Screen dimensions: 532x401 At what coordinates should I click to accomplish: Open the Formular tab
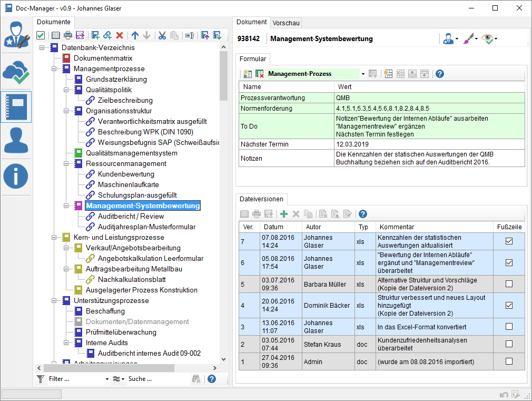(x=254, y=59)
